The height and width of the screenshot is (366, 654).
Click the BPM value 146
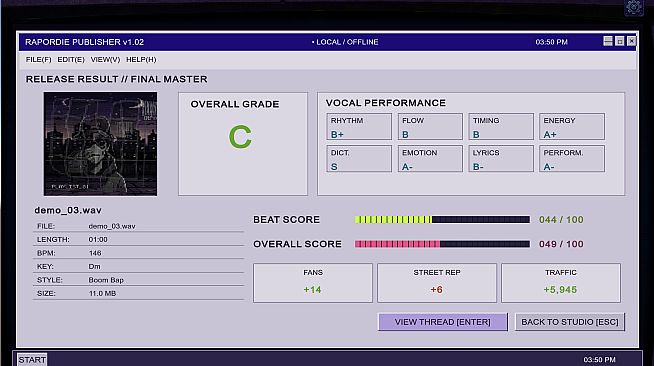pyautogui.click(x=95, y=253)
